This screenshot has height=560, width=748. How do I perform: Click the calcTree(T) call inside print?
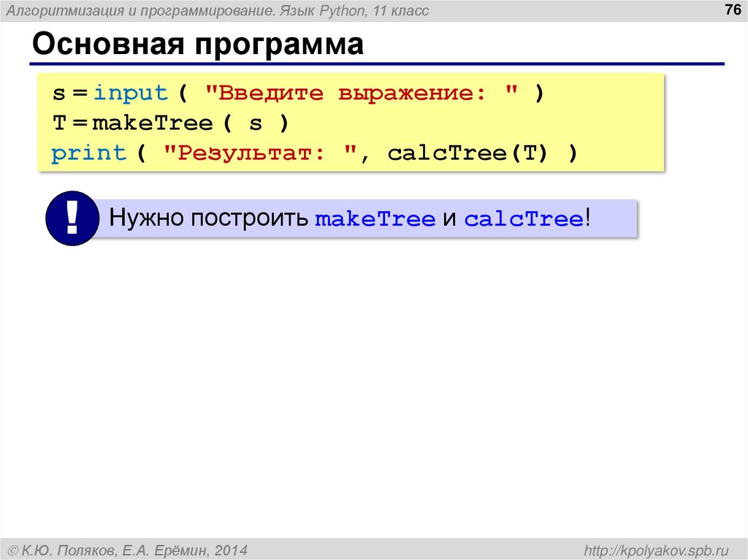point(465,152)
